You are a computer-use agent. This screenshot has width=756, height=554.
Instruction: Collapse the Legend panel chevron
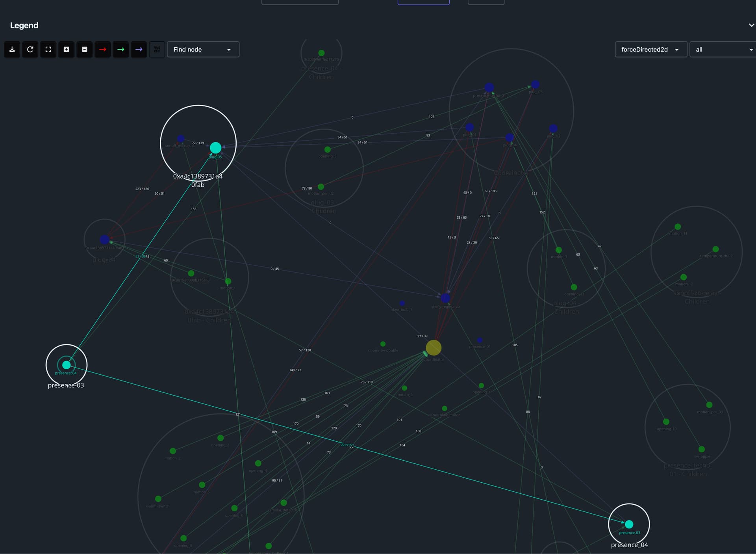coord(751,25)
